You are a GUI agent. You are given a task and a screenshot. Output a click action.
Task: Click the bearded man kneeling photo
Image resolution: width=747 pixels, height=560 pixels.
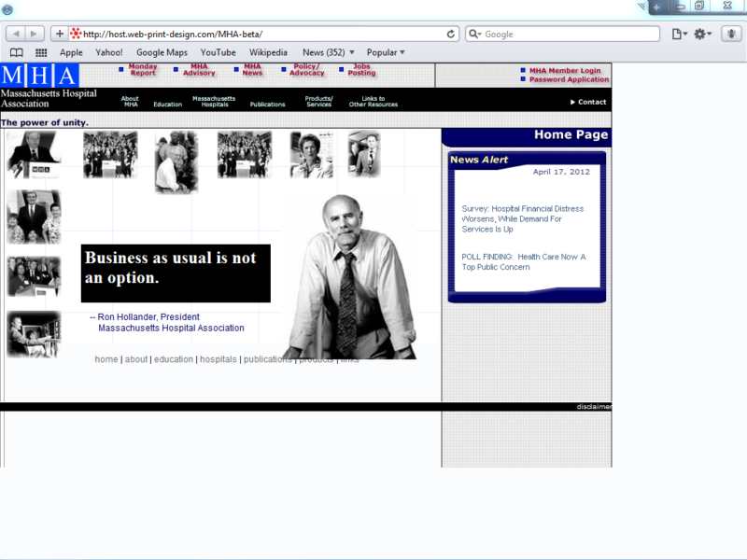[x=176, y=162]
